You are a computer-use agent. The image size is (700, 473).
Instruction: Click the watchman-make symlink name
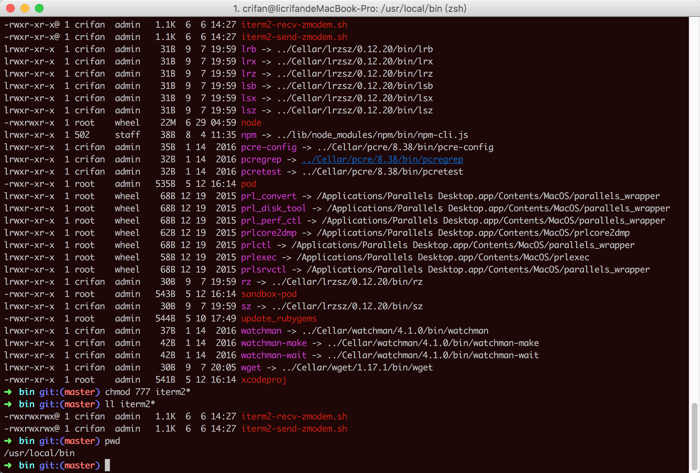point(274,343)
